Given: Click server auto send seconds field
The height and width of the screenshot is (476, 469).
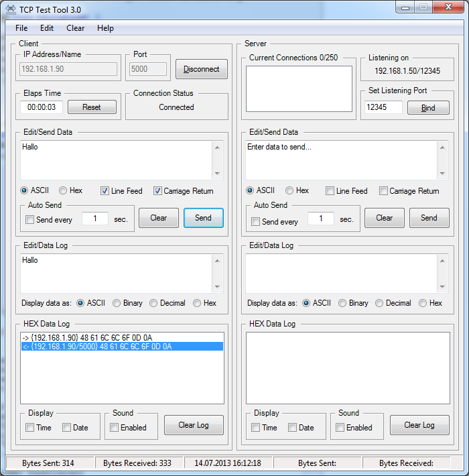Looking at the screenshot, I should (x=321, y=219).
